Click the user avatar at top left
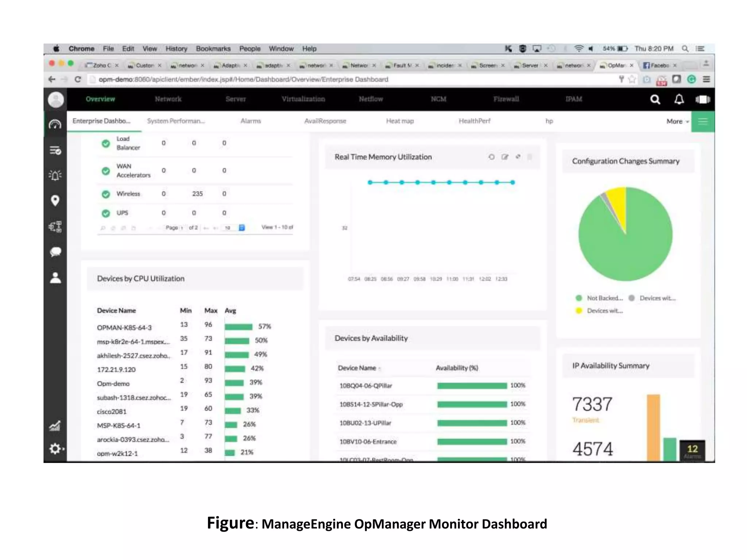This screenshot has height=560, width=747. click(56, 100)
